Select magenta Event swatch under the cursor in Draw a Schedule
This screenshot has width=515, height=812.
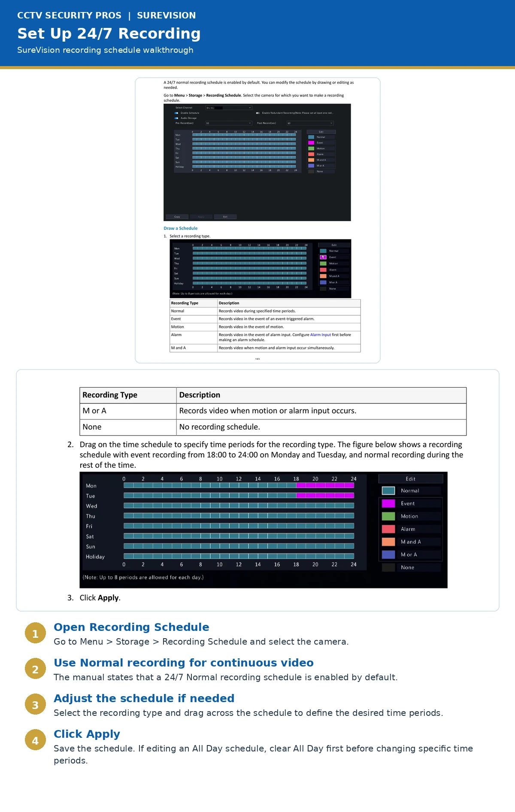pos(323,257)
